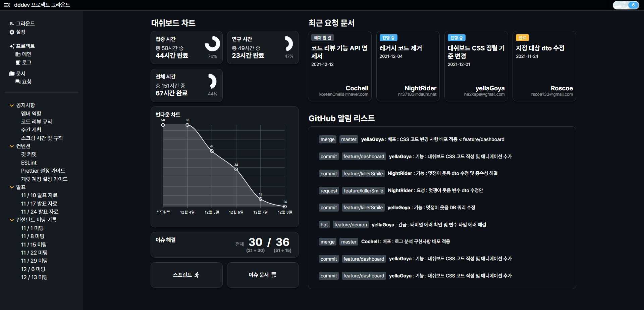Click the 이슈 문서 button
Screen dimensions: 644x310
click(x=263, y=275)
